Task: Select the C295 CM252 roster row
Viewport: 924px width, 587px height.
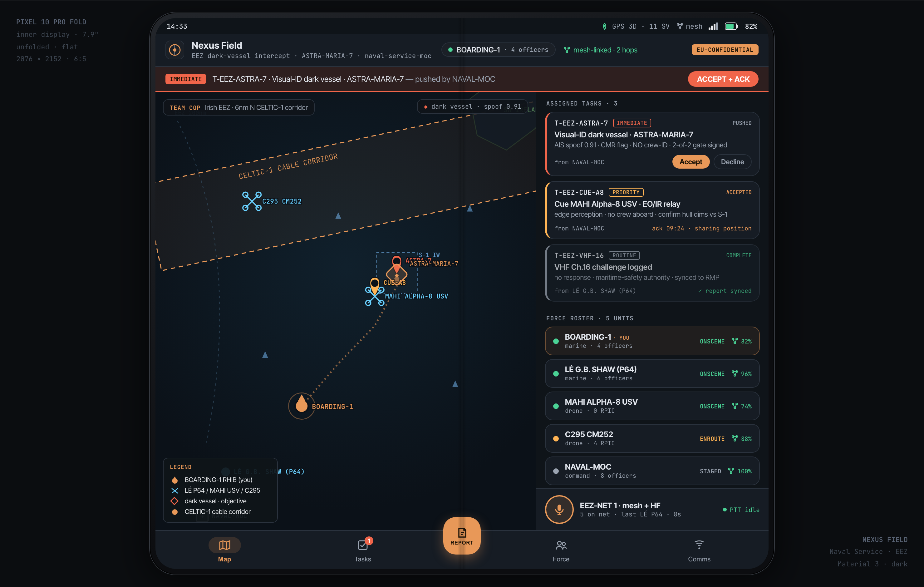Action: pyautogui.click(x=652, y=438)
